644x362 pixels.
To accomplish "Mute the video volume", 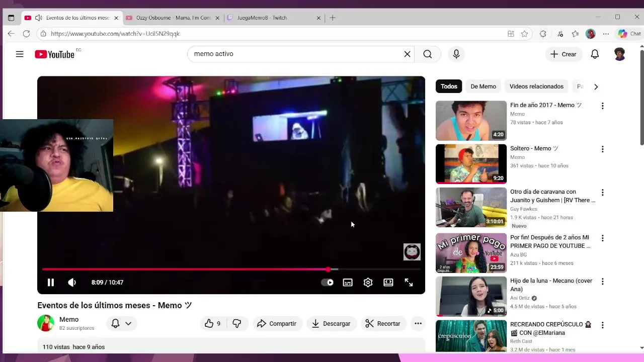I will click(x=72, y=283).
